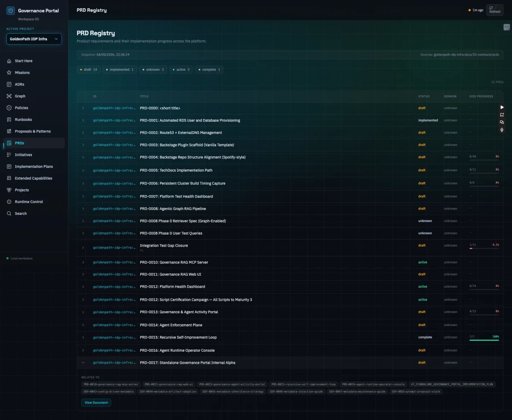Open the GOV-0055-prompt-proposal-stack related tag
The image size is (512, 420).
pos(416,391)
